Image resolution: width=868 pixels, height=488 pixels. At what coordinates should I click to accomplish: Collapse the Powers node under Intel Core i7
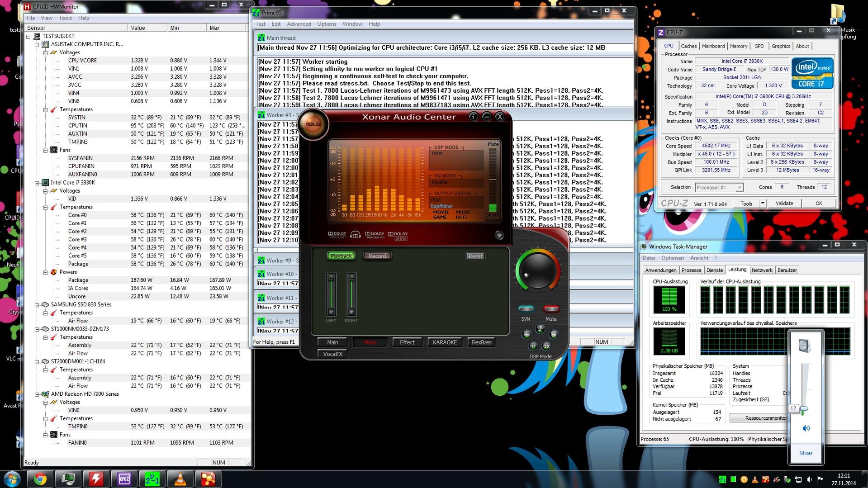tap(46, 272)
